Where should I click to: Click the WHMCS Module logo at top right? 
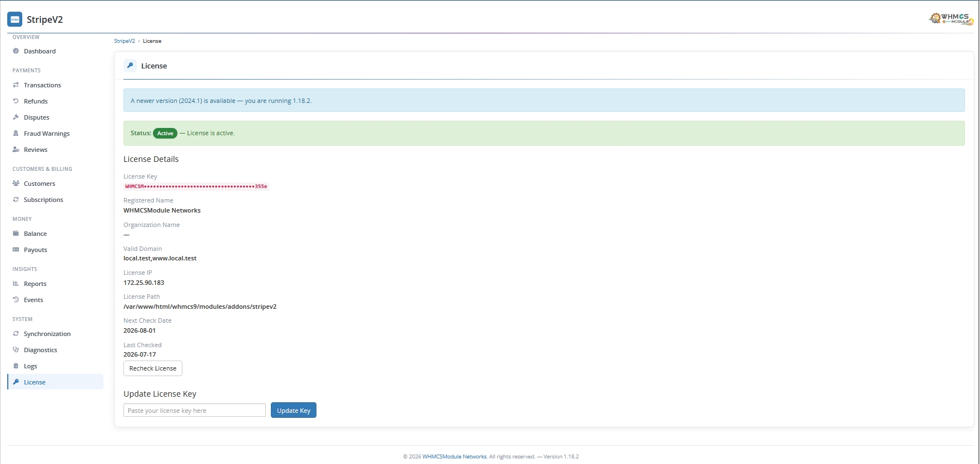click(951, 19)
